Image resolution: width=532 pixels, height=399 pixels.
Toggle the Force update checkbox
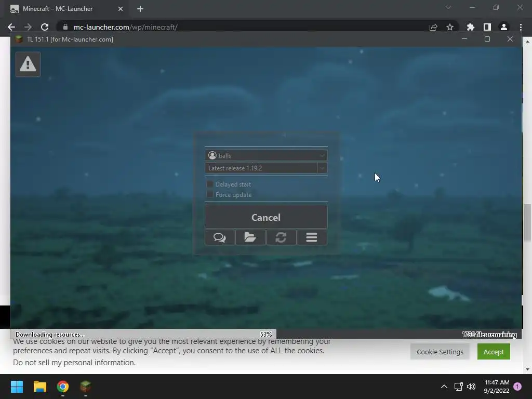[x=210, y=194]
